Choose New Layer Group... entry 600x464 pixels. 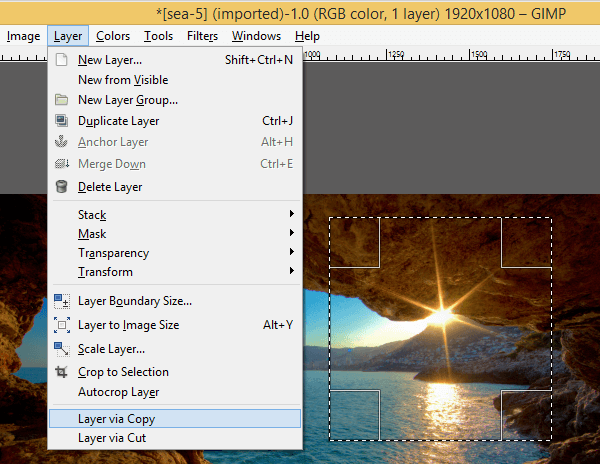pos(175,100)
